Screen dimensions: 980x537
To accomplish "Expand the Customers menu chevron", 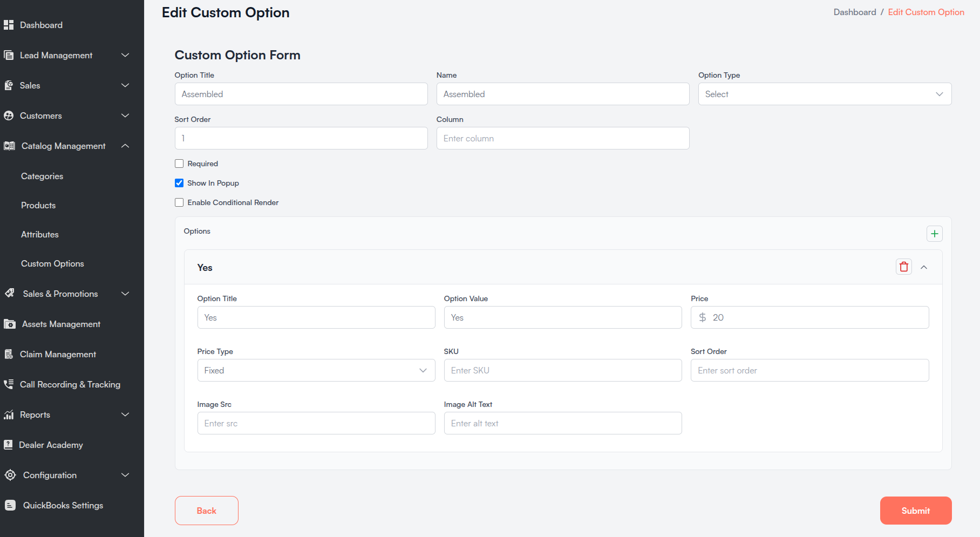I will coord(125,115).
